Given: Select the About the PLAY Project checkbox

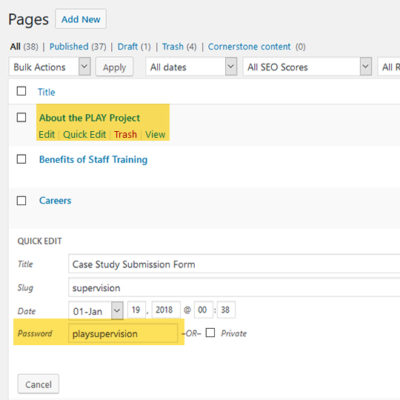Looking at the screenshot, I should pos(21,117).
